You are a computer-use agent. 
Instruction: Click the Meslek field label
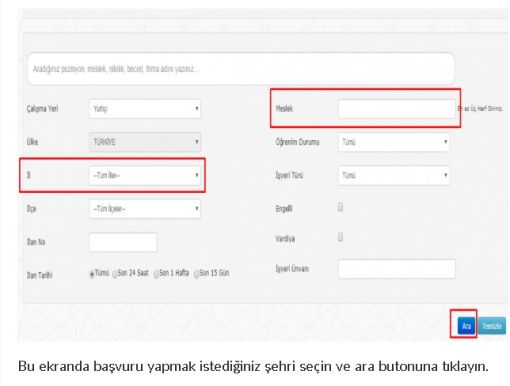[284, 108]
